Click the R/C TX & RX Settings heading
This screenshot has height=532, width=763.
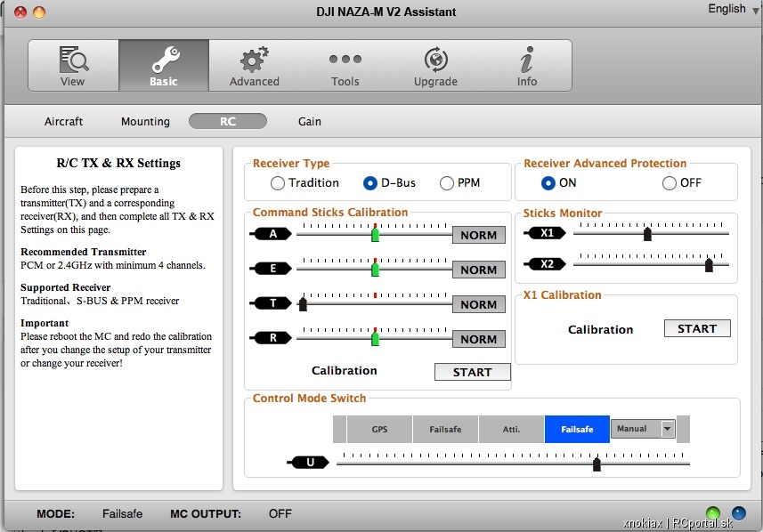[x=118, y=163]
